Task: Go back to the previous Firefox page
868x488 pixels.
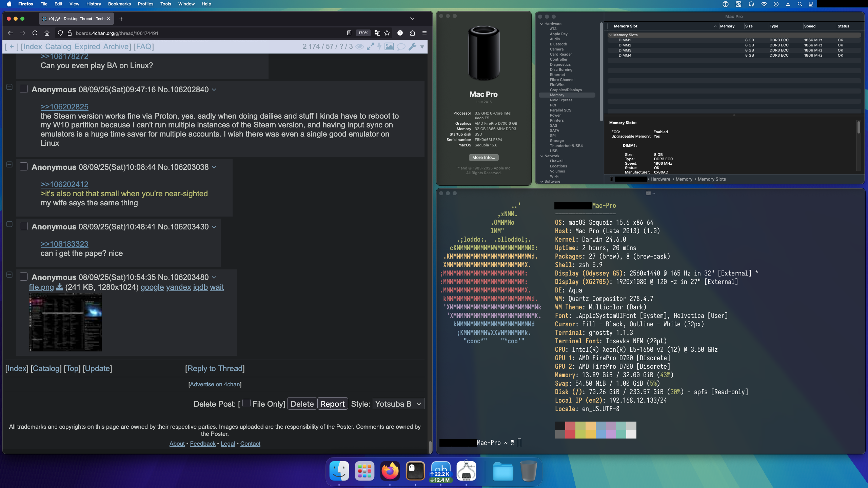Action: 11,33
